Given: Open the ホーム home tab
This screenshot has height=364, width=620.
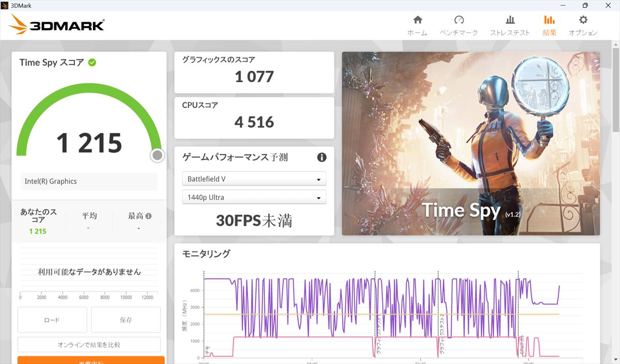Looking at the screenshot, I should [417, 25].
